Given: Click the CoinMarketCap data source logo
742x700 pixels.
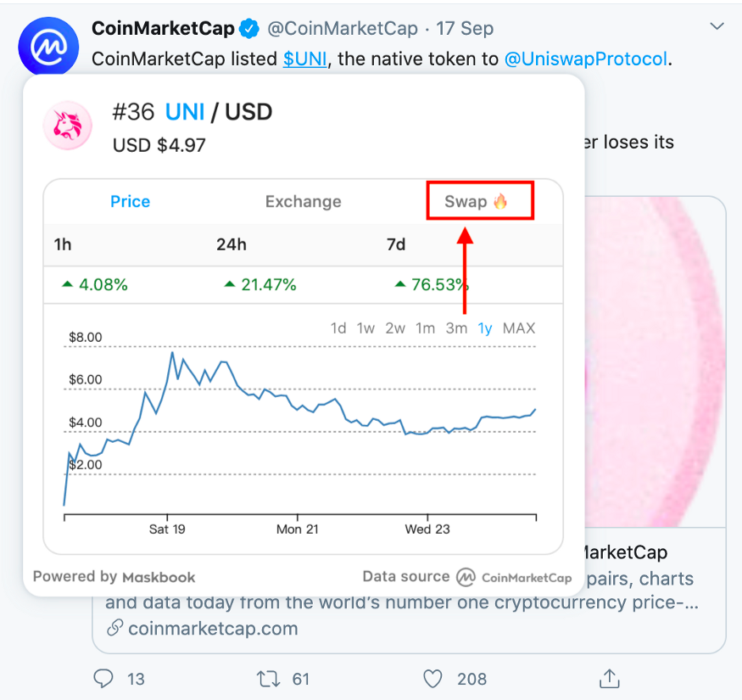Looking at the screenshot, I should 515,577.
